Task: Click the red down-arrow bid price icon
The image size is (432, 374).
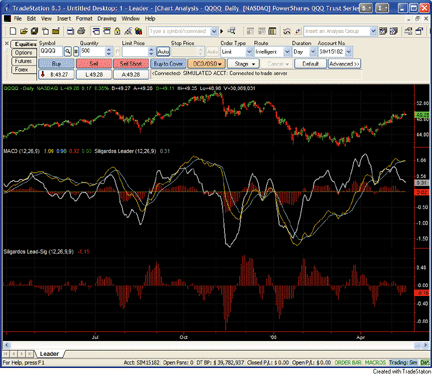Action: 43,74
